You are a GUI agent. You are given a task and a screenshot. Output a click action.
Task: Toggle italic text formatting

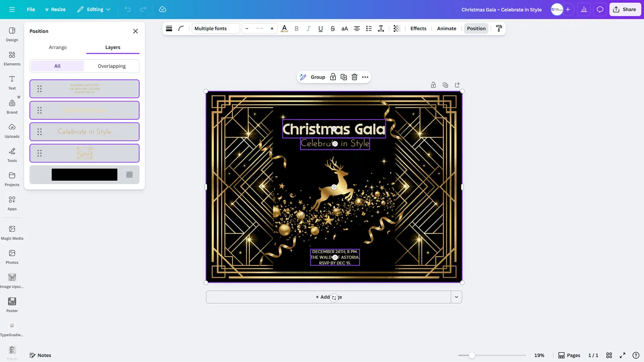tap(308, 29)
